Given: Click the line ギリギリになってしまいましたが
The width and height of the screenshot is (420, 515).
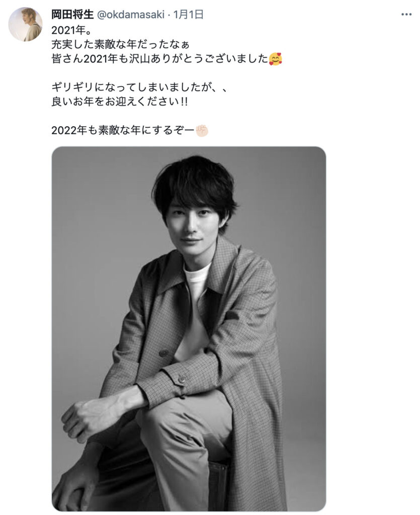Looking at the screenshot, I should click(132, 88).
